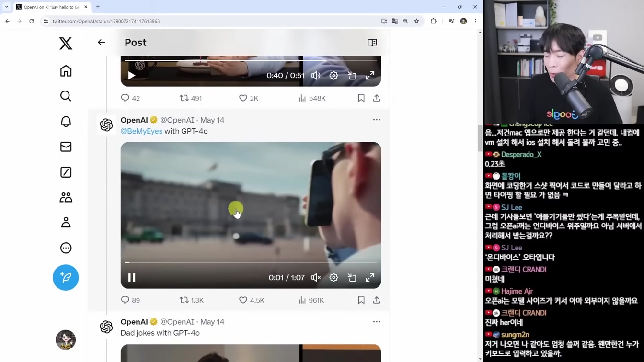This screenshot has height=362, width=644.
Task: Enter fullscreen on the top 0:40 video
Action: point(370,76)
